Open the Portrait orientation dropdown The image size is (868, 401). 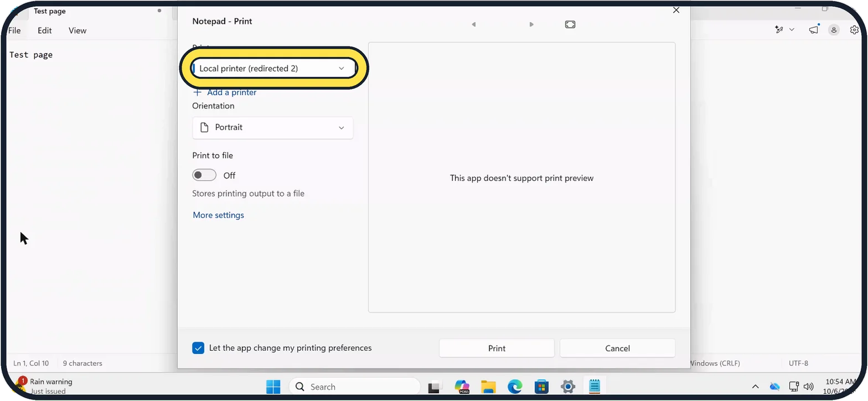click(x=273, y=127)
